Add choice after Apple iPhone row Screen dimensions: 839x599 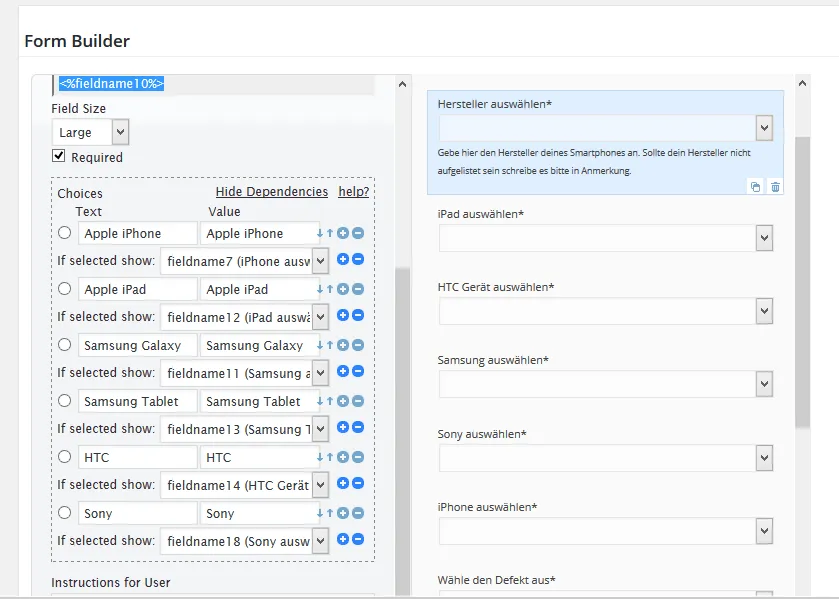[x=343, y=233]
